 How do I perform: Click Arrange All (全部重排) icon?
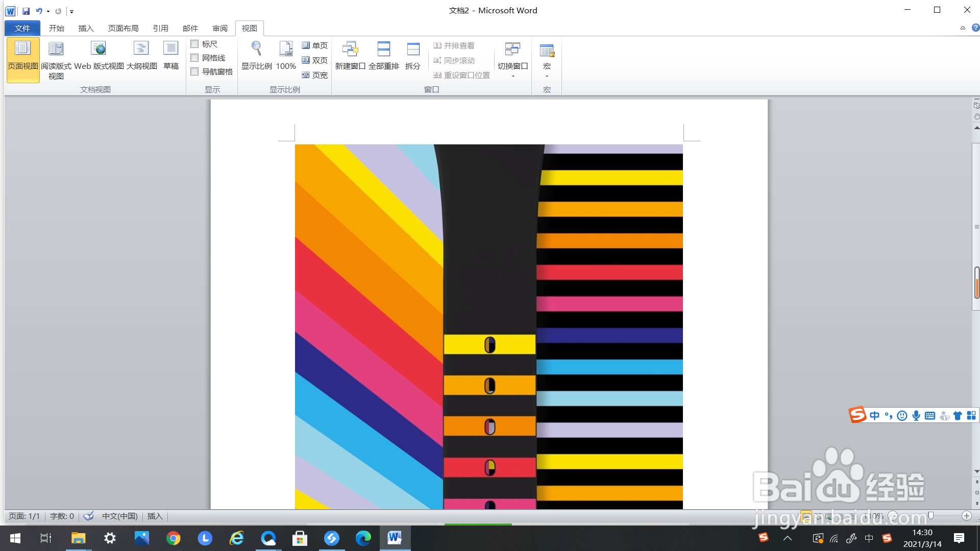coord(383,49)
